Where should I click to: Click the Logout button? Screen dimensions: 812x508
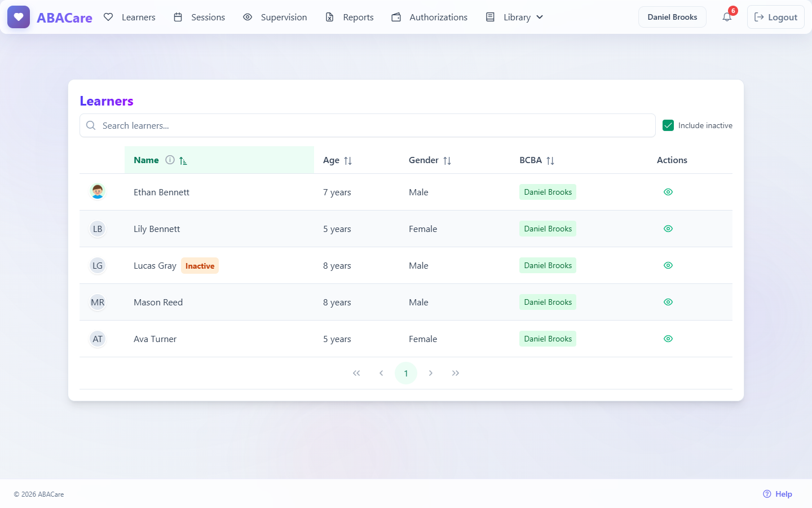776,17
